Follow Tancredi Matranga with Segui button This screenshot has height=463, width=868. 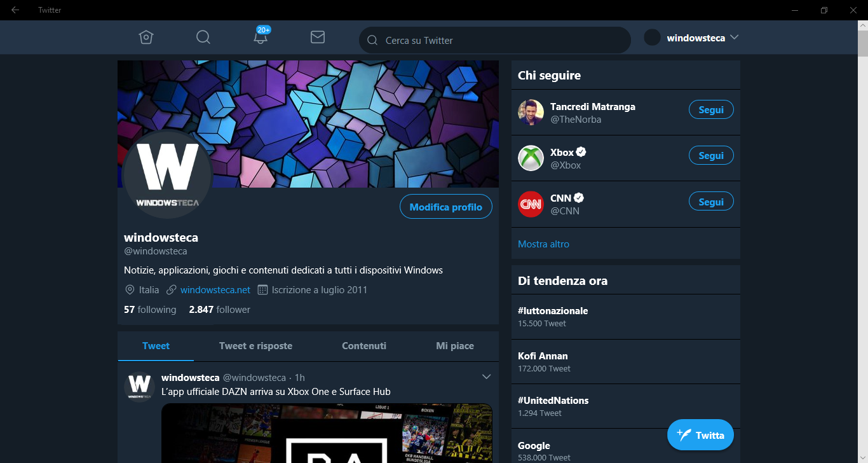(711, 109)
